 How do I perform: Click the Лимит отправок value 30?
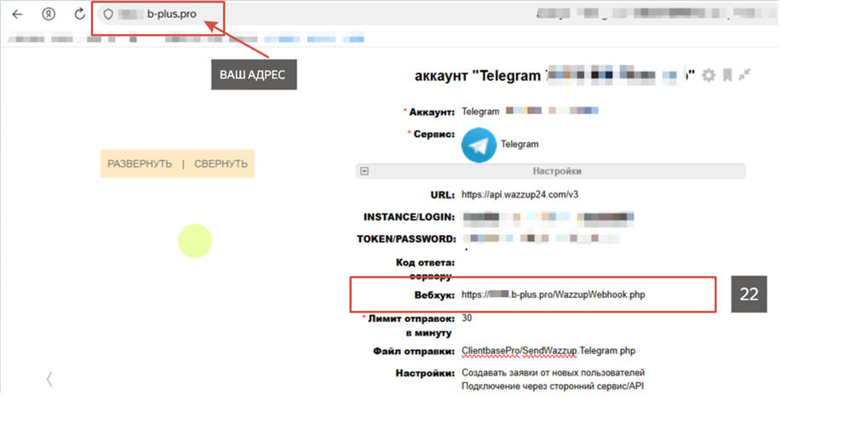click(467, 318)
